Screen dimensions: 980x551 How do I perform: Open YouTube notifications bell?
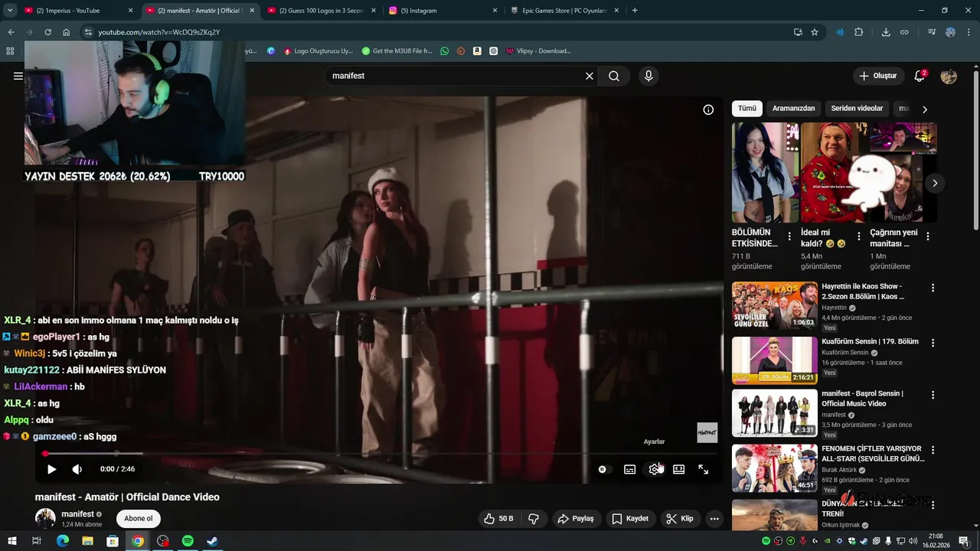920,76
